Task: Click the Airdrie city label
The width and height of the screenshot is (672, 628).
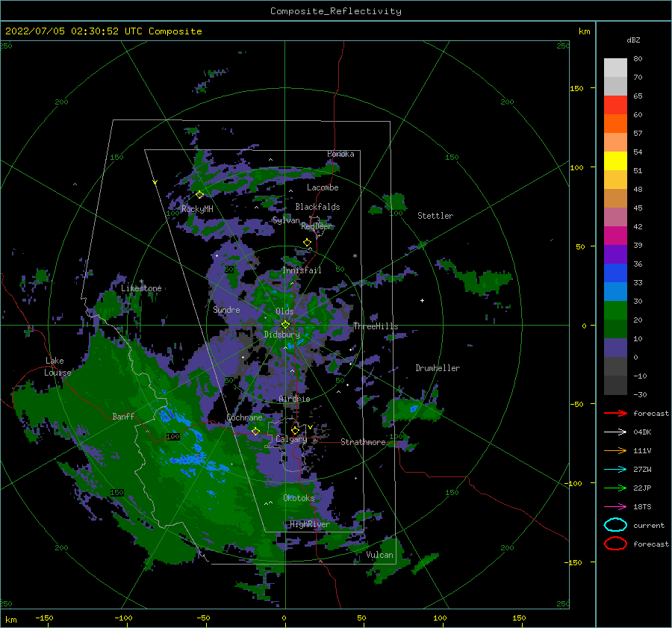Action: click(294, 399)
